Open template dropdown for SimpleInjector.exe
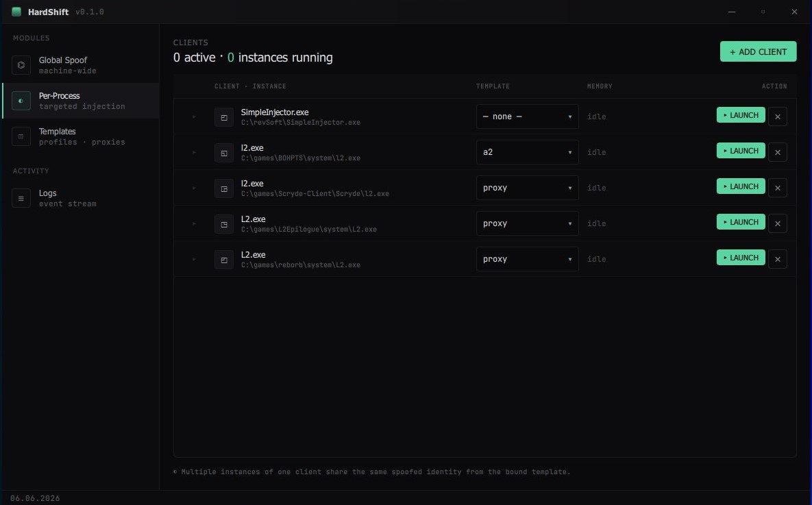812x505 pixels. 527,116
